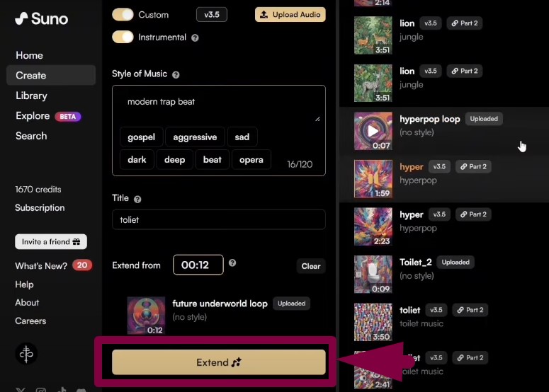The image size is (549, 392).
Task: Pause the playing hyper 1:59 track
Action: pyautogui.click(x=373, y=179)
